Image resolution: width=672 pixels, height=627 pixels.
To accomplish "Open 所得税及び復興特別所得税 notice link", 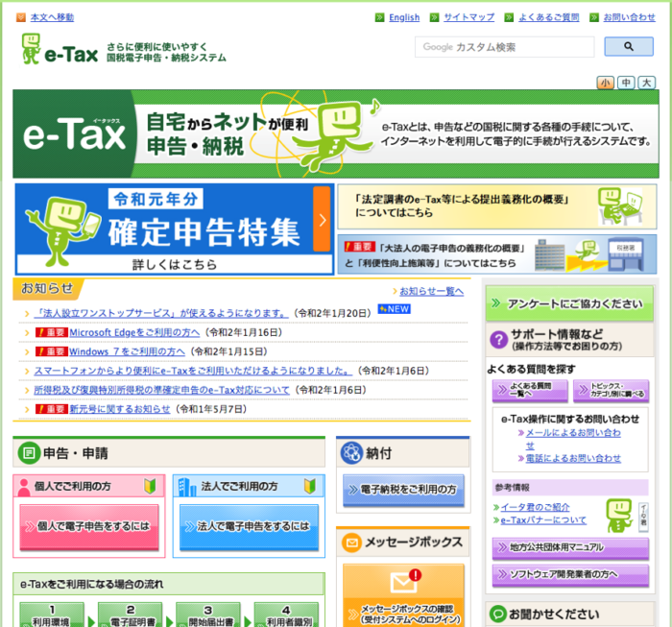I will 162,390.
